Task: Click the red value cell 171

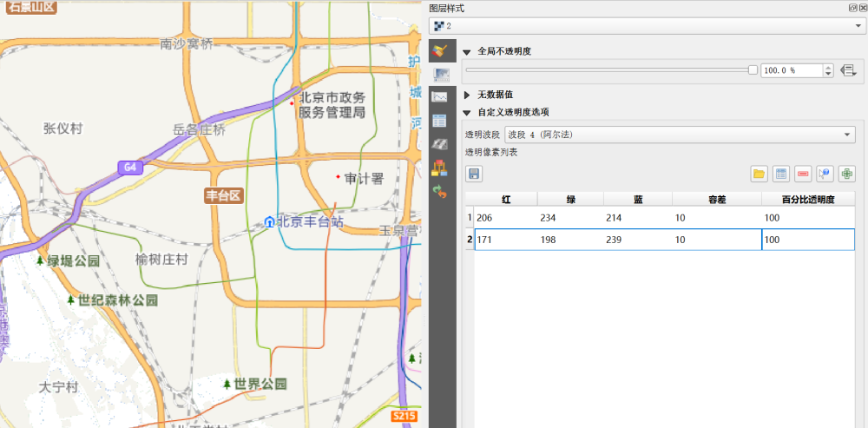Action: (x=506, y=240)
